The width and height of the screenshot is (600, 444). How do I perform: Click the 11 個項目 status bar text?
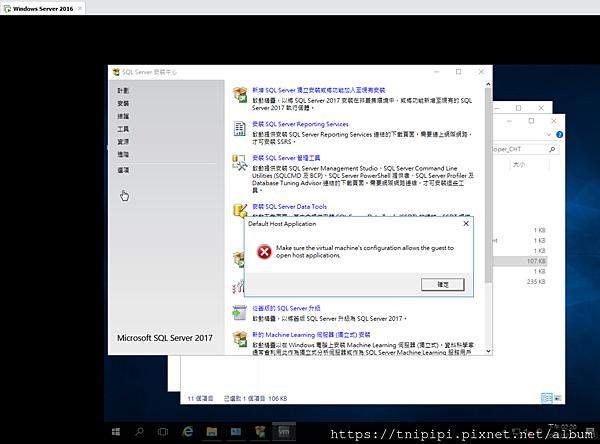pyautogui.click(x=200, y=398)
